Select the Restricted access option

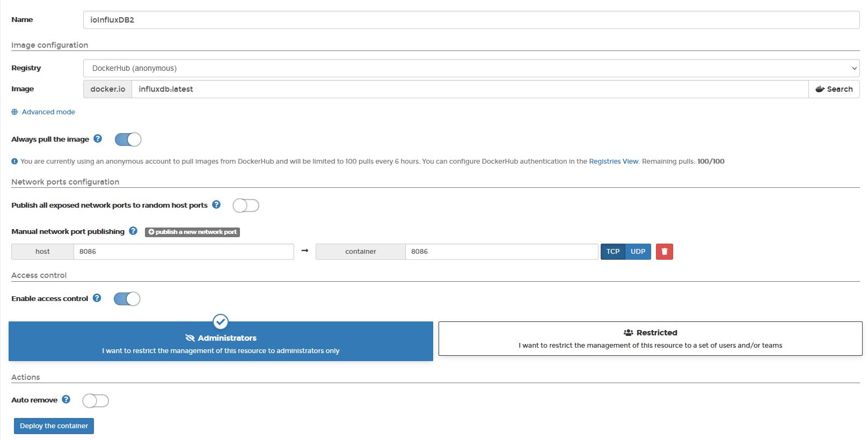coord(650,339)
